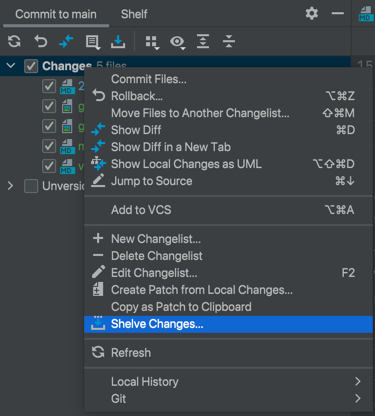Screen dimensions: 375x416
Task: Choose New Changelist... menu entry
Action: pos(228,239)
